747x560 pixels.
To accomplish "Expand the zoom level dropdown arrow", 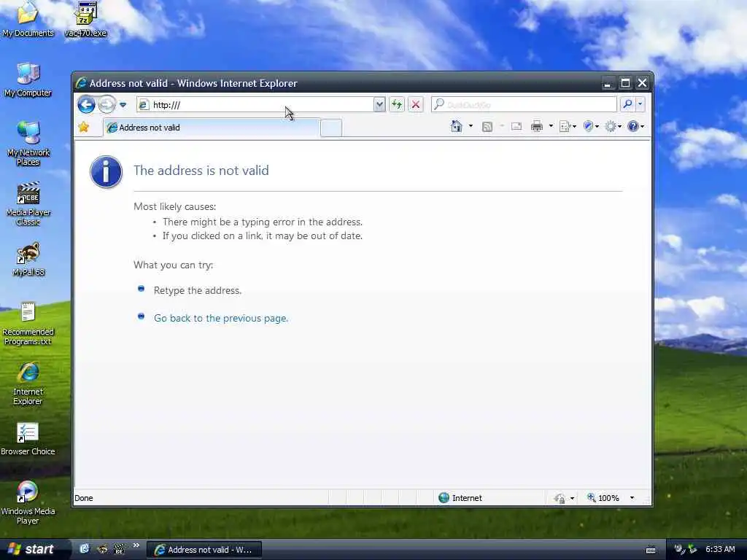I will coord(632,497).
